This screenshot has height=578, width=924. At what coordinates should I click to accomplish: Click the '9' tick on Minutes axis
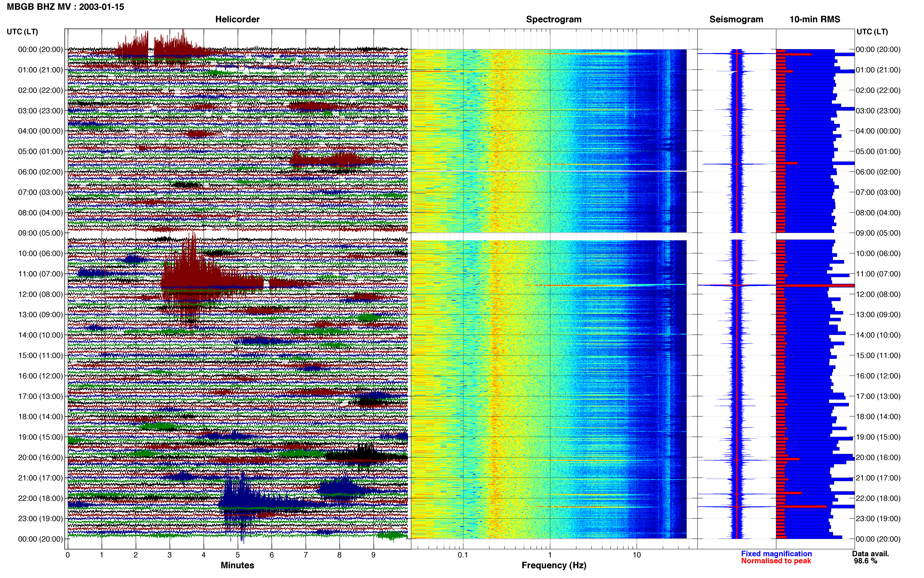click(373, 555)
